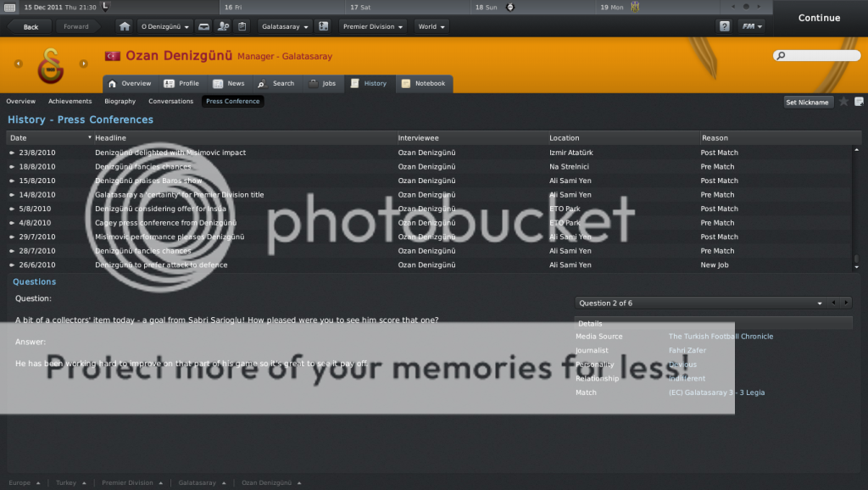Switch to the Search tab

[x=275, y=84]
